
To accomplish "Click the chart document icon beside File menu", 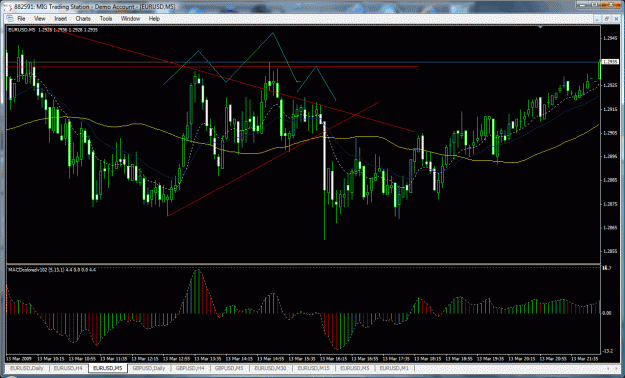I will [10, 19].
